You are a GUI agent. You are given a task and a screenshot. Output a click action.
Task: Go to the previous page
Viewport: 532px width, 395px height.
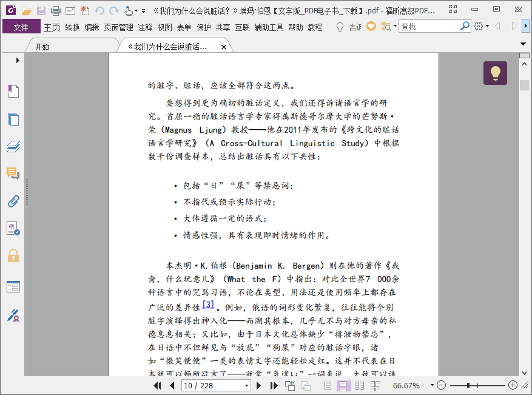click(x=172, y=385)
